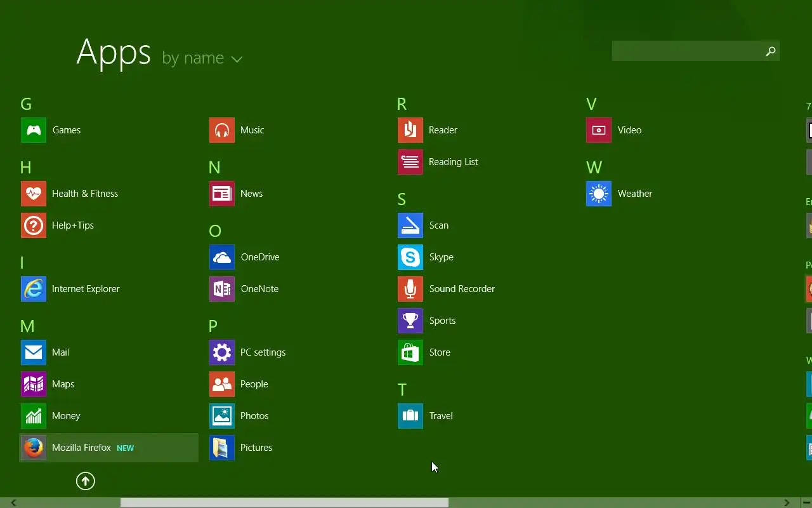Open the 'by name' sort dropdown

point(202,58)
